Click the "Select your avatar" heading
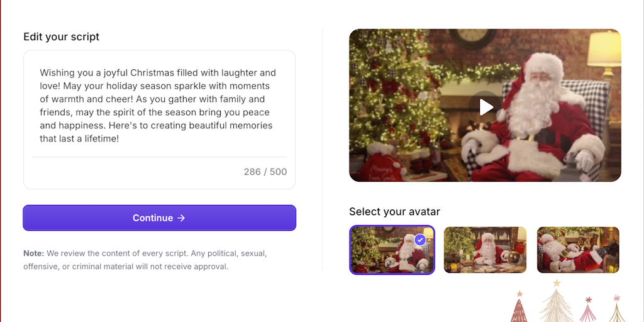 396,211
